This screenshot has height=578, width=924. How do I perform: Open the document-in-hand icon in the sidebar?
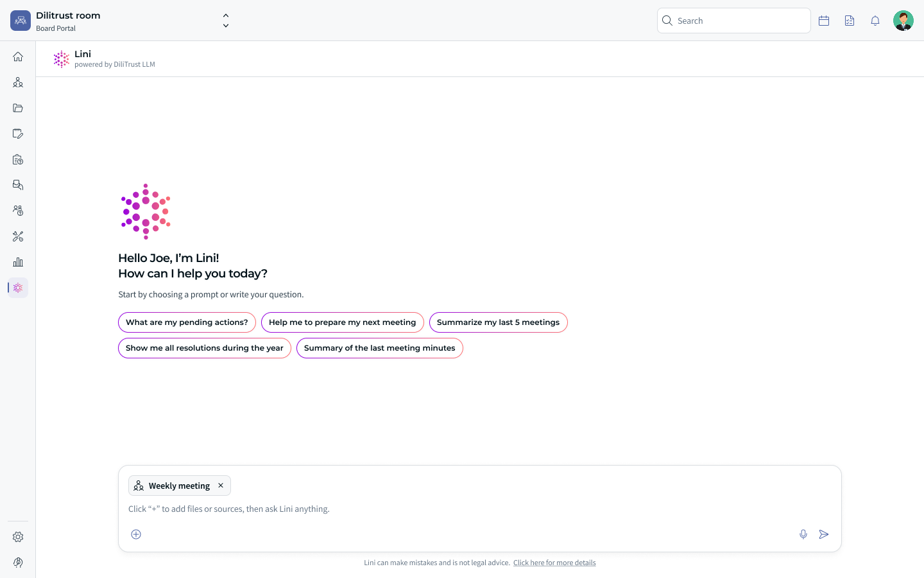(x=18, y=185)
